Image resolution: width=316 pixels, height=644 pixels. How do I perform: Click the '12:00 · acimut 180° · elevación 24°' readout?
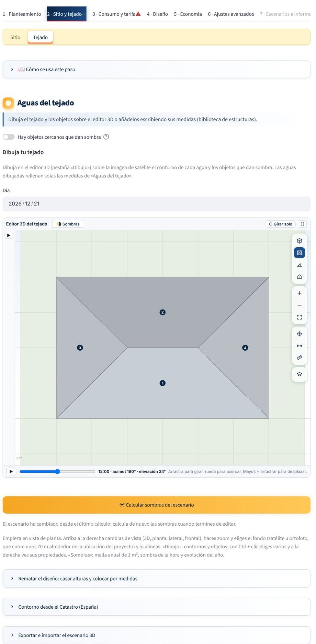pos(132,471)
